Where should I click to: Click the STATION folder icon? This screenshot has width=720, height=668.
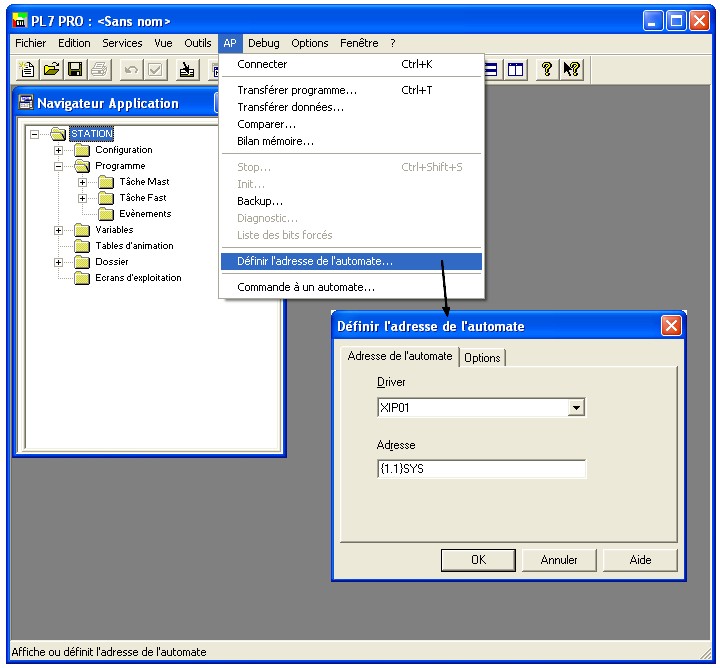[58, 134]
